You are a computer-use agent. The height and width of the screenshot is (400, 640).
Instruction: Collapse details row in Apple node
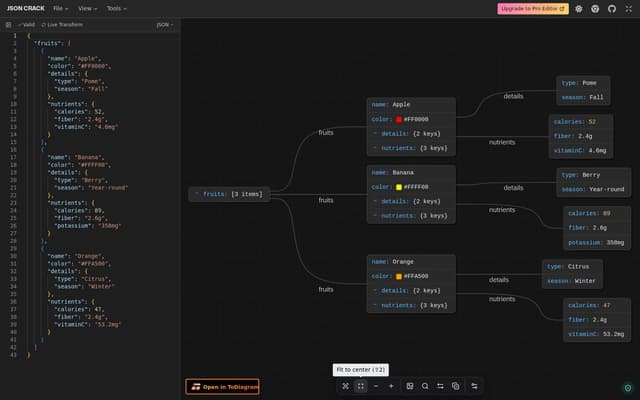[x=375, y=134]
